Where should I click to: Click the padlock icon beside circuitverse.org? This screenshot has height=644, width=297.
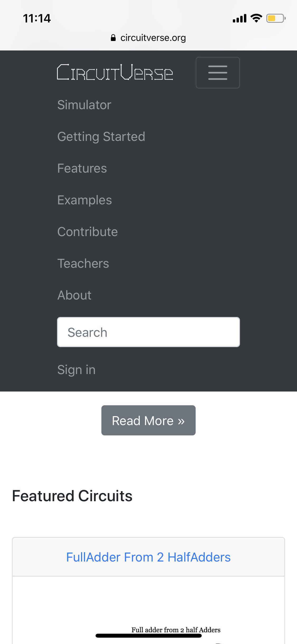click(113, 38)
